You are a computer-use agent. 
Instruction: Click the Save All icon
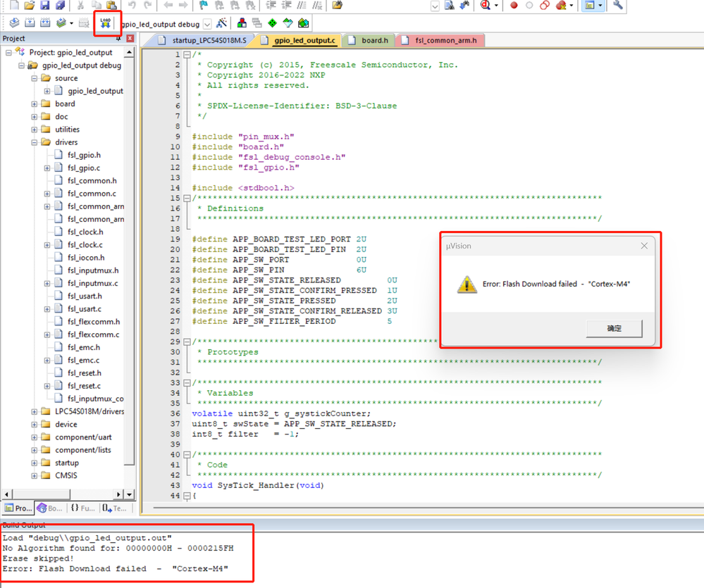[x=60, y=5]
